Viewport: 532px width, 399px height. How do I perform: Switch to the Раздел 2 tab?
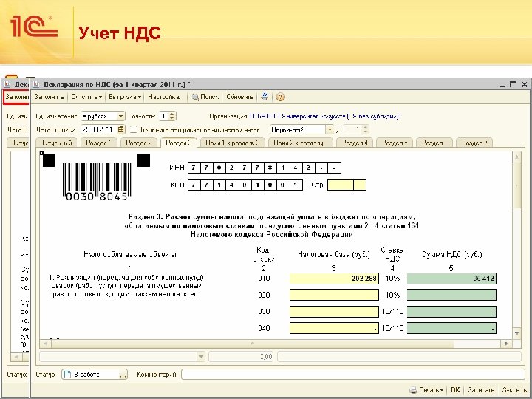click(x=138, y=143)
